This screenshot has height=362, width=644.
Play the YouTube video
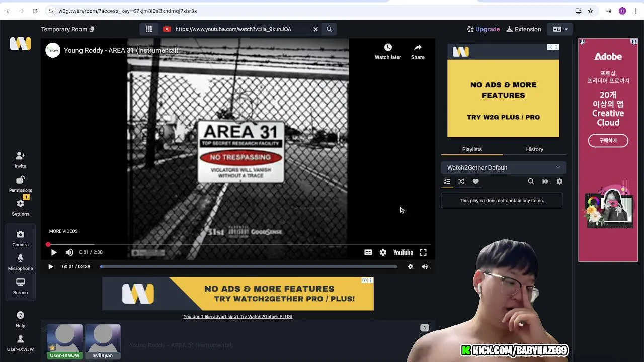[54, 253]
